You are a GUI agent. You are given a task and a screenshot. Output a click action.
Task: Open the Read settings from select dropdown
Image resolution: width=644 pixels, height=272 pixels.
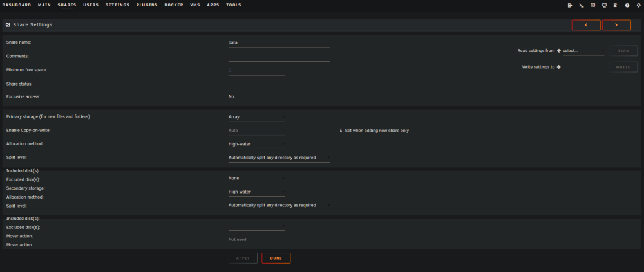click(583, 51)
